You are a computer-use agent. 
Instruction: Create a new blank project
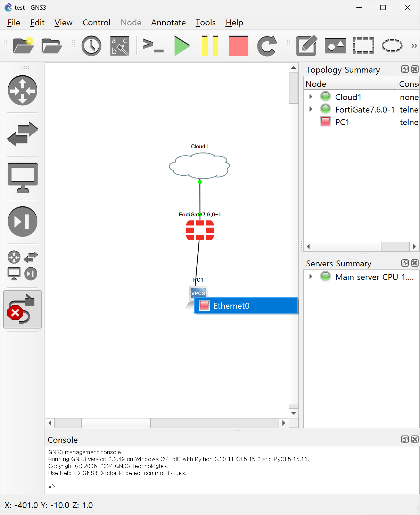tap(23, 45)
